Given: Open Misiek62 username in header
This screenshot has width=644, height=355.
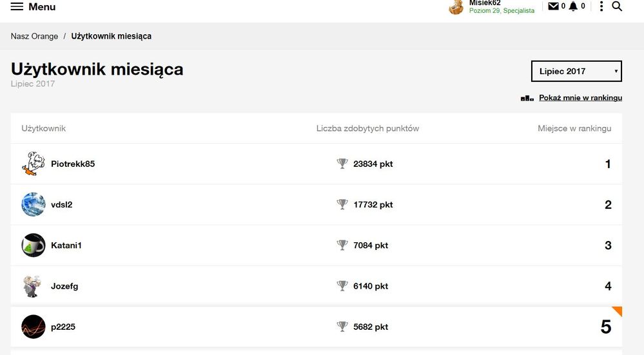Looking at the screenshot, I should pos(485,3).
